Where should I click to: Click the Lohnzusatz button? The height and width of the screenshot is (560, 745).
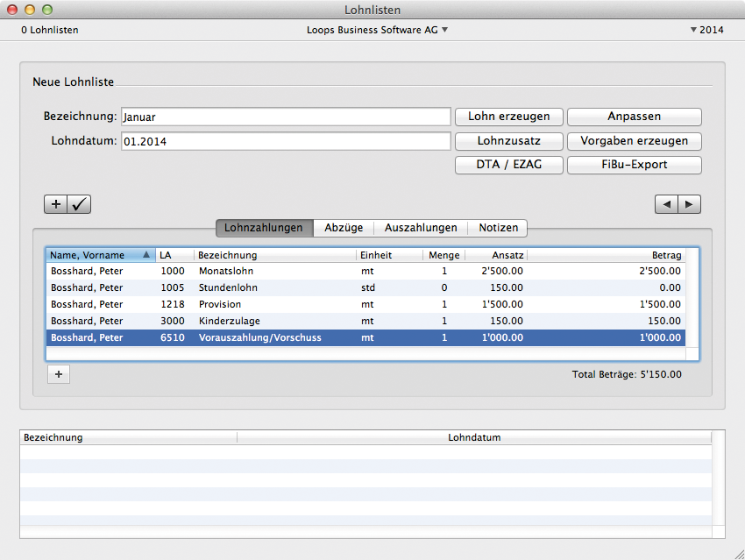click(x=508, y=141)
